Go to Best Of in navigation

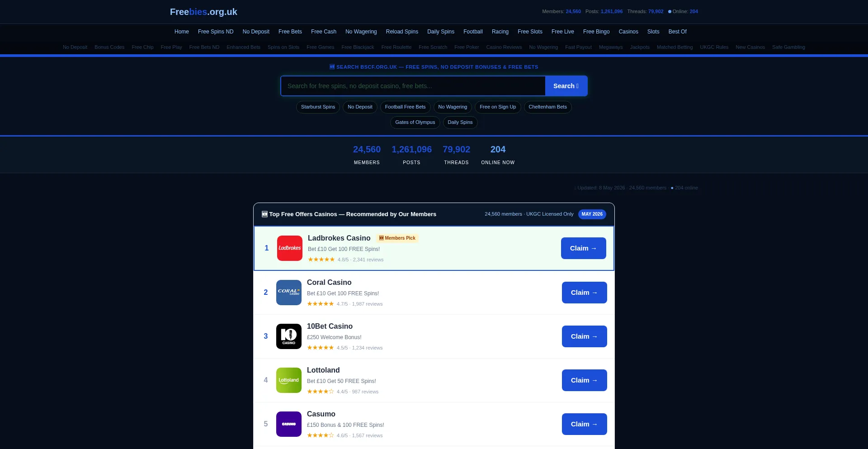coord(677,32)
